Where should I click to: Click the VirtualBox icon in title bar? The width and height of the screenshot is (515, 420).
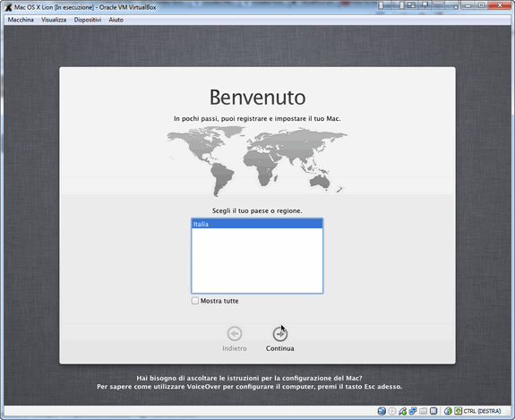click(x=8, y=7)
